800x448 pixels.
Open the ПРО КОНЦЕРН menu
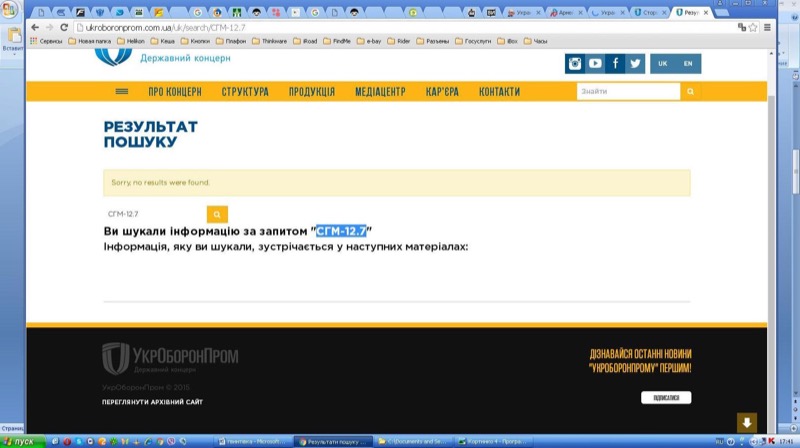(x=175, y=91)
